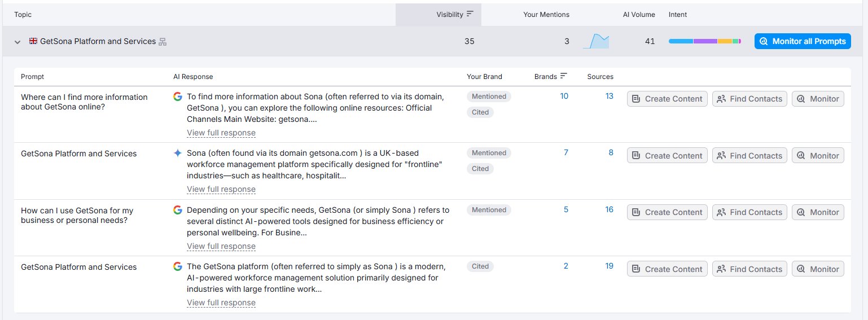868x320 pixels.
Task: Click the hierarchy icon next to GetSona Platform and Services
Action: click(163, 42)
